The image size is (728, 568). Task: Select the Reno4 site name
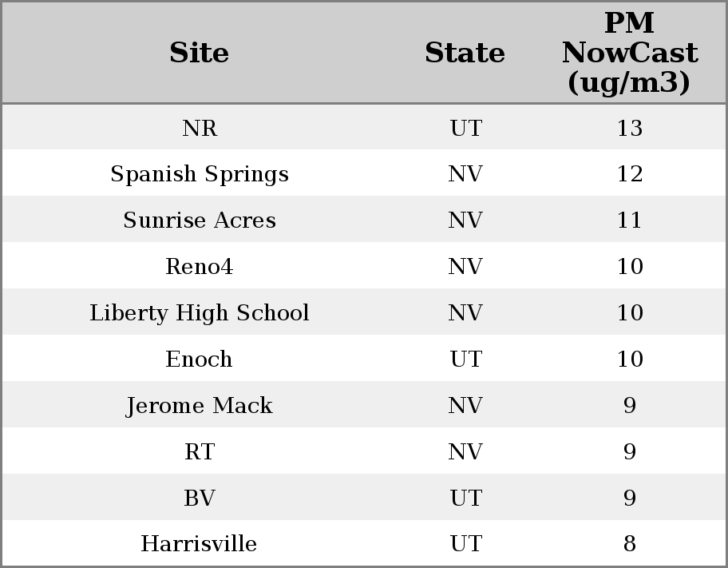coord(199,267)
